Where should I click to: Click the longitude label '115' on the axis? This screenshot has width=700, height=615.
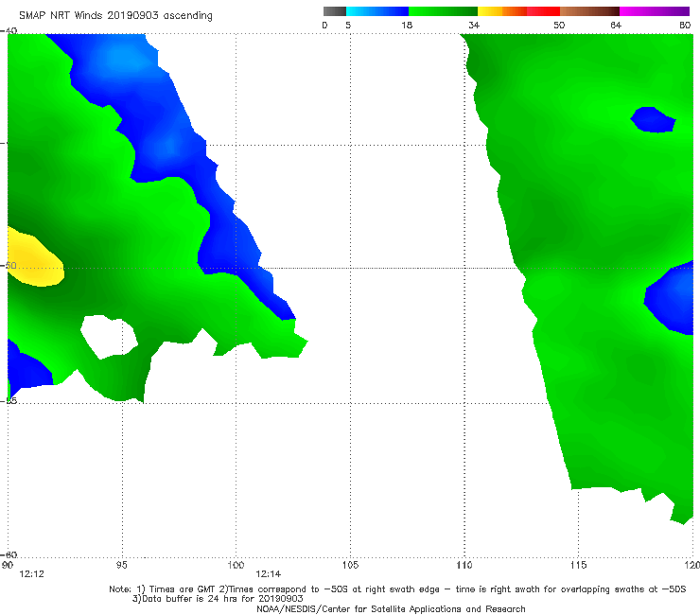[x=579, y=565]
